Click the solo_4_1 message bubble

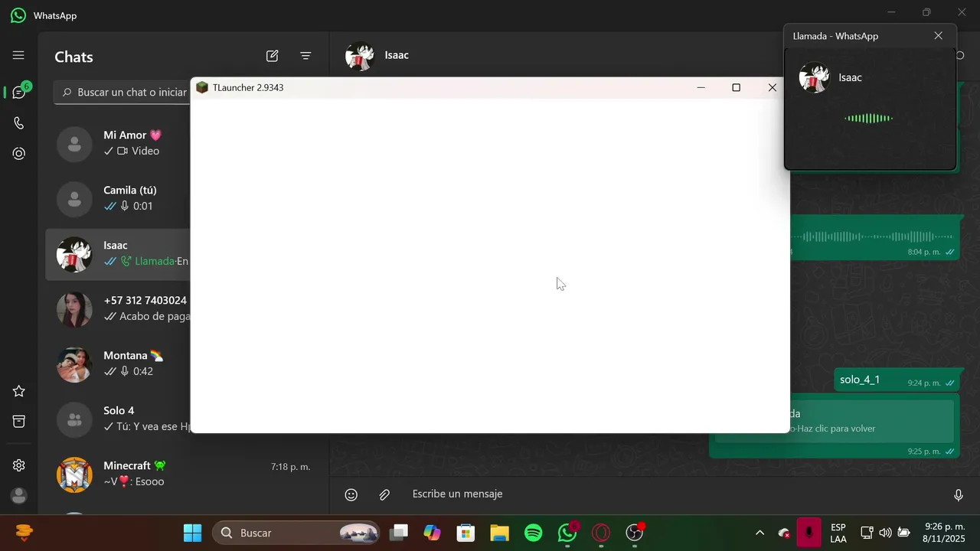tap(897, 380)
